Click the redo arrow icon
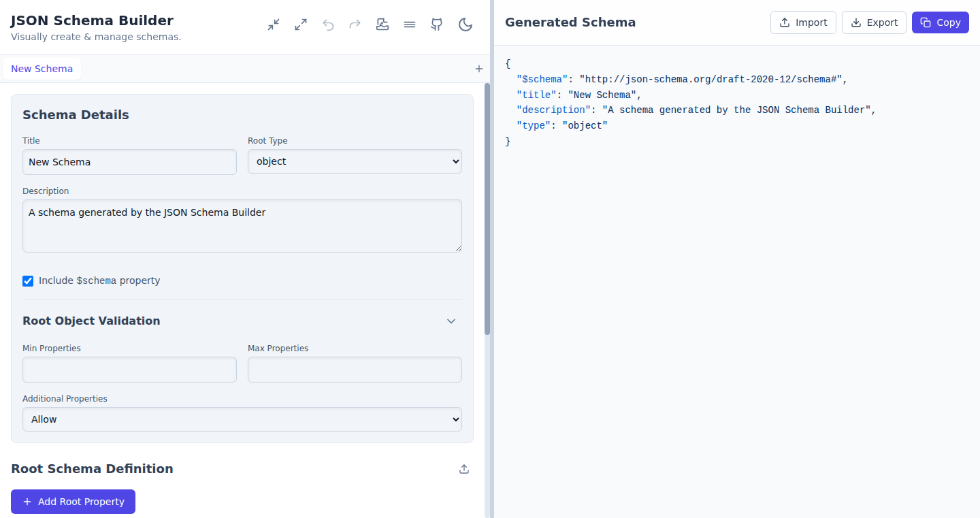 (x=355, y=25)
